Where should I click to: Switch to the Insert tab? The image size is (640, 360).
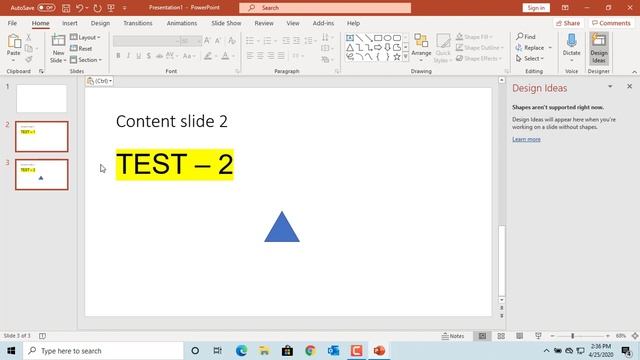point(70,23)
